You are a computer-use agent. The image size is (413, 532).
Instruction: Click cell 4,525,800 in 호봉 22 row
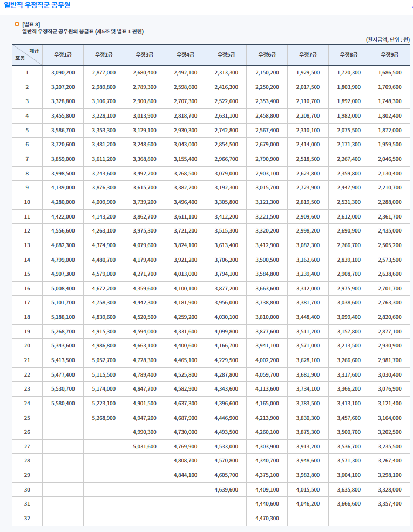(185, 374)
